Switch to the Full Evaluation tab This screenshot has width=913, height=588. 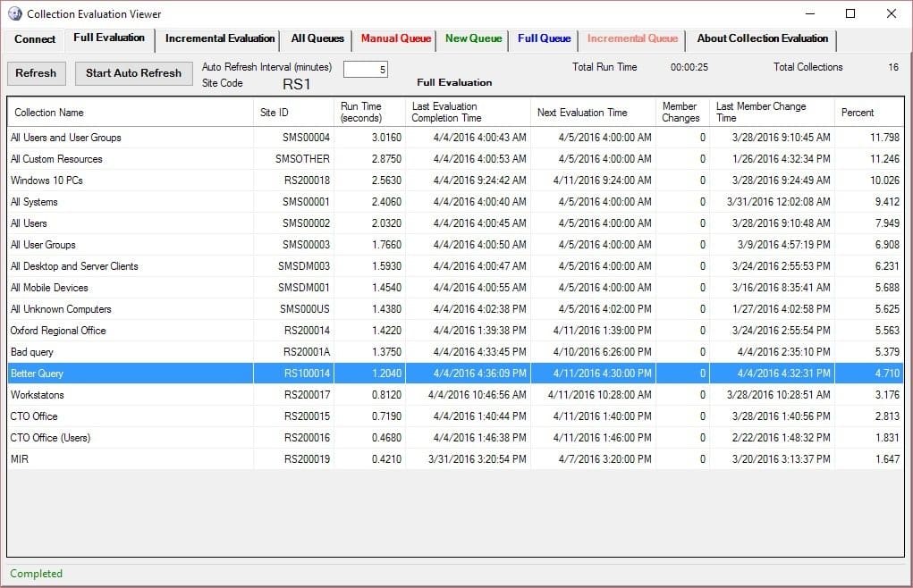[x=109, y=38]
